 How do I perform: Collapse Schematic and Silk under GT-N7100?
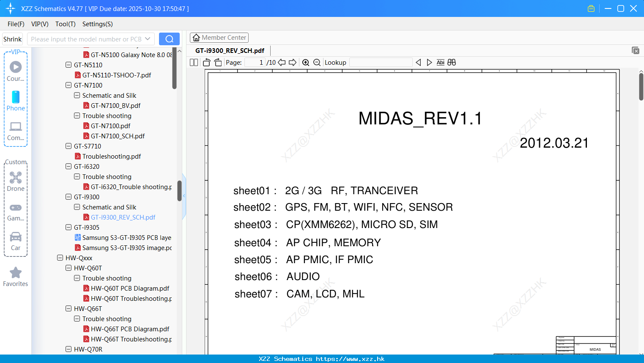(77, 95)
